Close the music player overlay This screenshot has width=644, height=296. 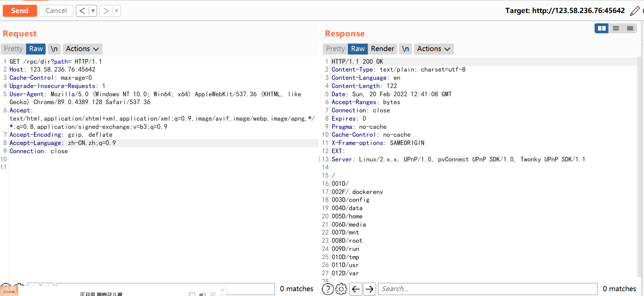222,290
